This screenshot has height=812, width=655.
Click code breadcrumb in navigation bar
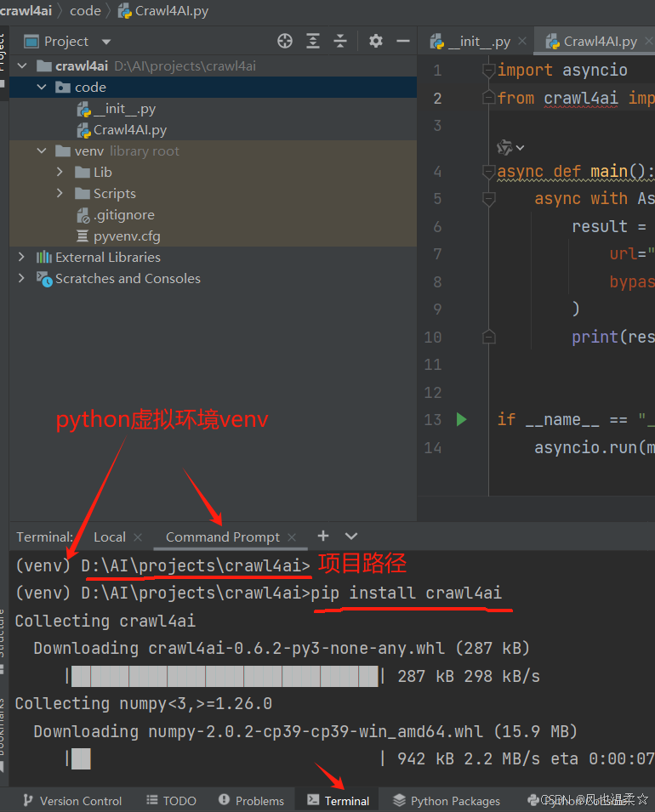click(x=86, y=11)
